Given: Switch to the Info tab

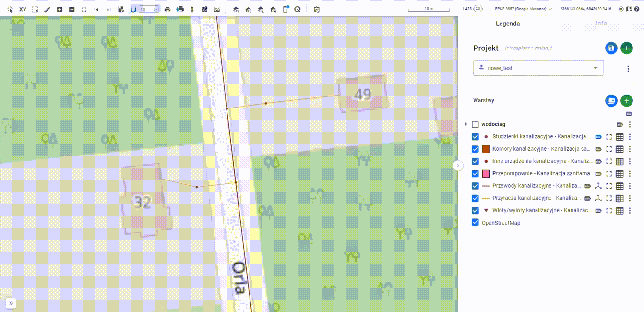Looking at the screenshot, I should coord(601,24).
